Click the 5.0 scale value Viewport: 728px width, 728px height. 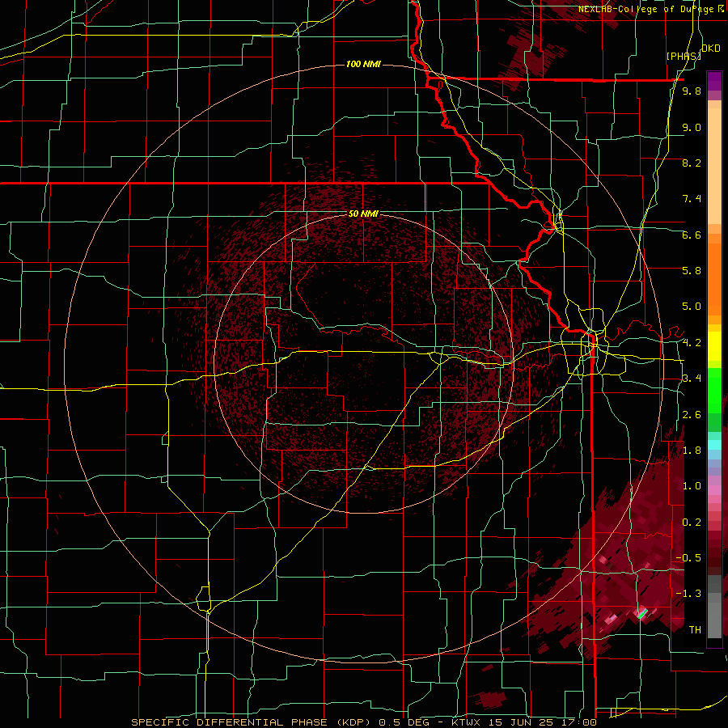[x=692, y=307]
